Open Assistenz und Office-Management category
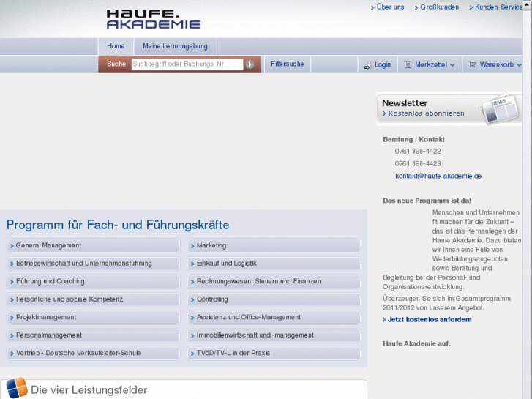 pyautogui.click(x=274, y=318)
